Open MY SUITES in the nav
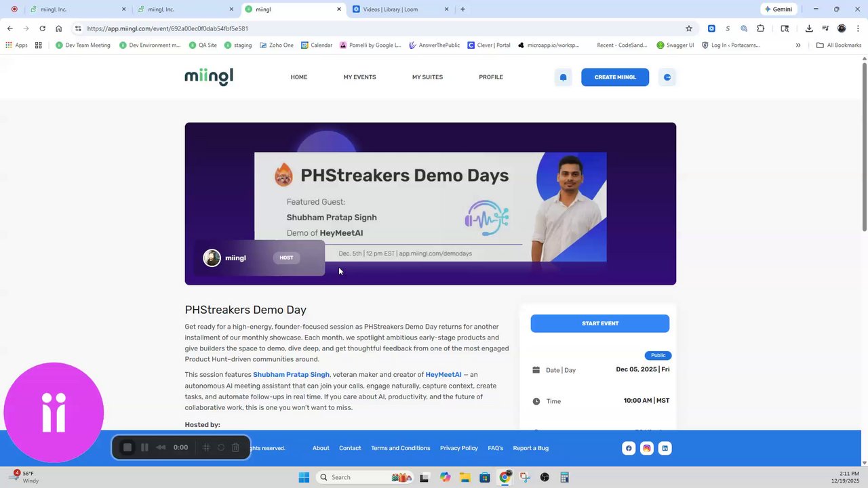The height and width of the screenshot is (488, 868). 427,77
